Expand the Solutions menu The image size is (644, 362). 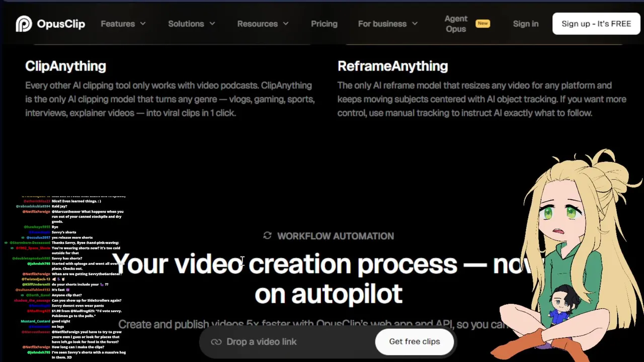coord(192,24)
